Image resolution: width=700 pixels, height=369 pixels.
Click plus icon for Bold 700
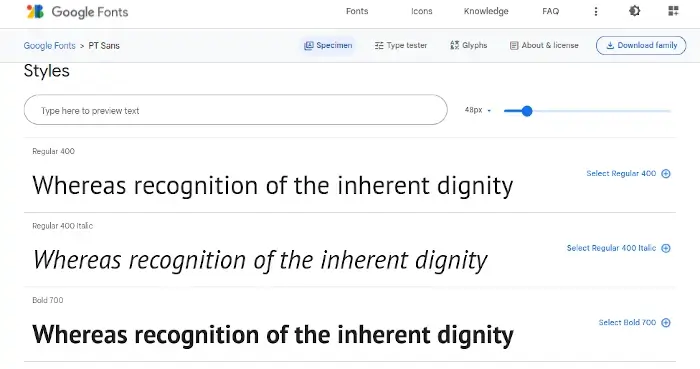[x=666, y=323]
